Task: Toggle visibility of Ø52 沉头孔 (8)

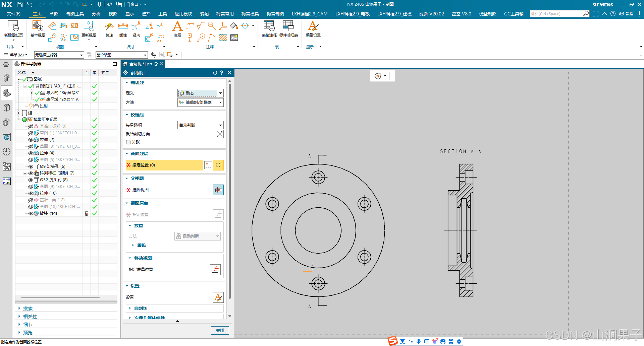Action: pos(31,180)
